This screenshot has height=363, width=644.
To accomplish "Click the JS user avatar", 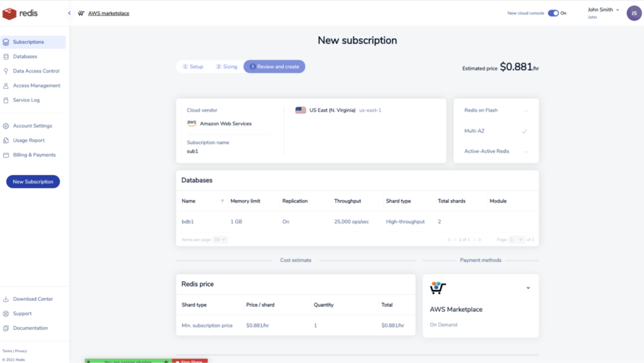I will click(634, 13).
